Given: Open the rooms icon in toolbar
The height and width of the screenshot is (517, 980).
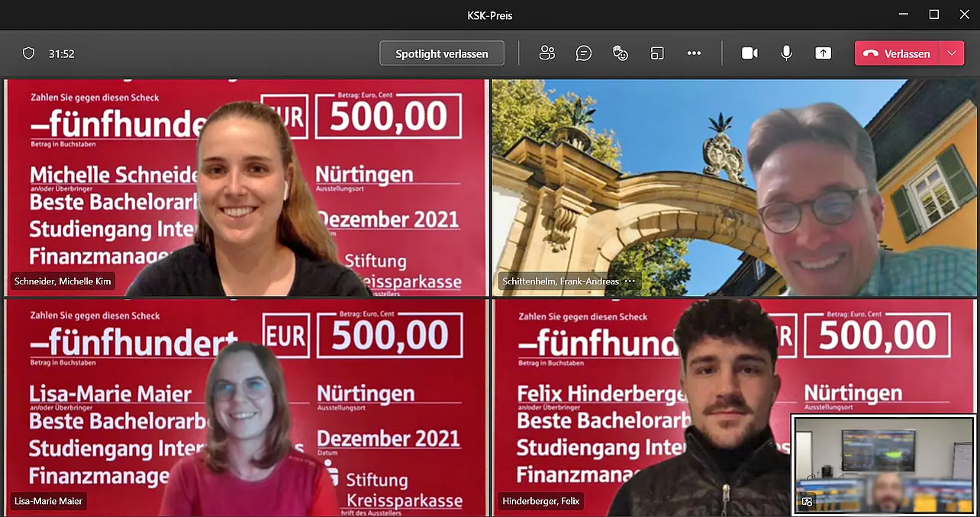Looking at the screenshot, I should (x=657, y=53).
